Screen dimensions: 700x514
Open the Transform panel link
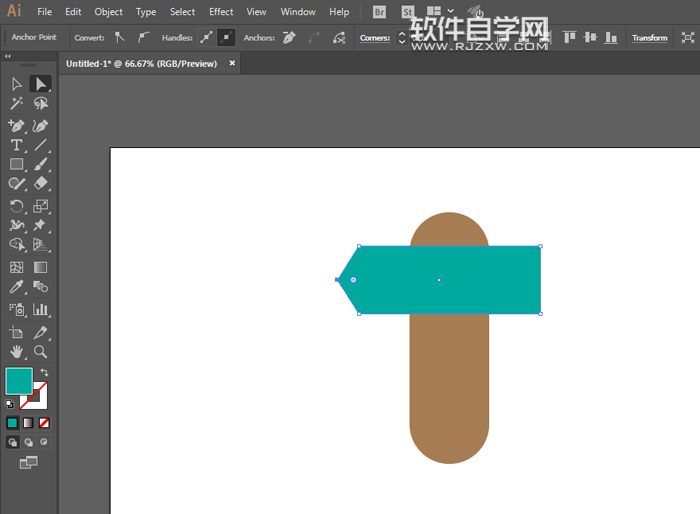650,38
